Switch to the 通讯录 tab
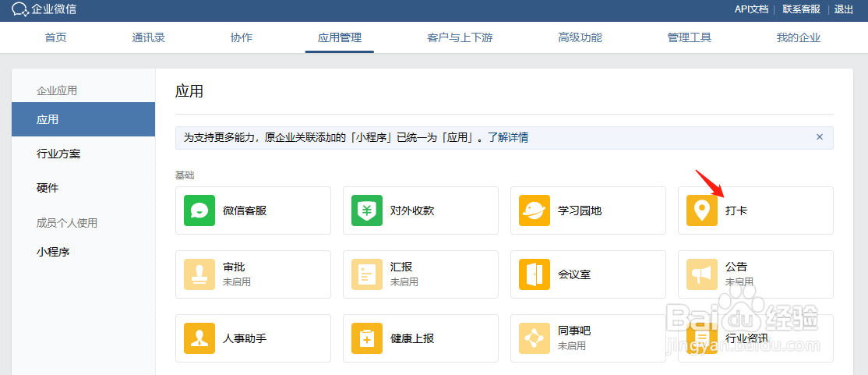868x375 pixels. 148,37
